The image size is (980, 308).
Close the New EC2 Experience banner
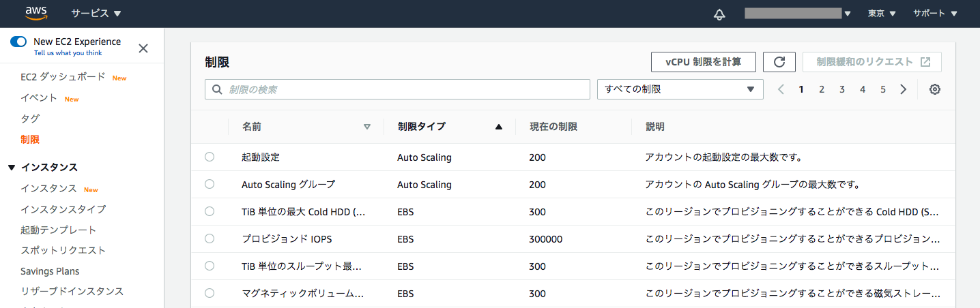coord(143,48)
